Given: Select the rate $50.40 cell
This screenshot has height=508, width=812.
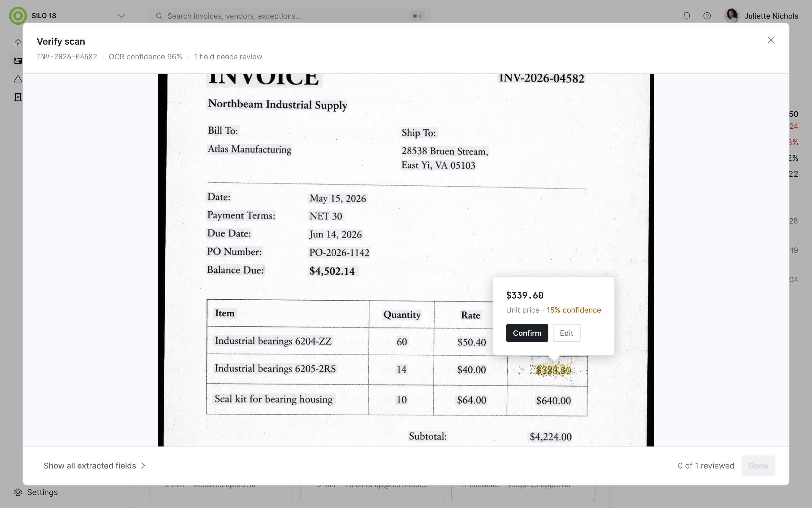Looking at the screenshot, I should coord(471,342).
